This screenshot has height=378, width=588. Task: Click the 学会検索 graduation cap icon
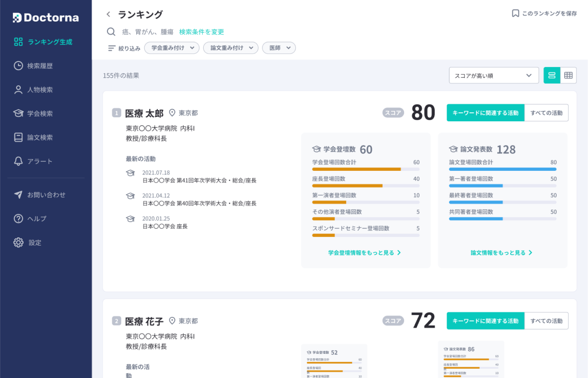click(x=18, y=113)
